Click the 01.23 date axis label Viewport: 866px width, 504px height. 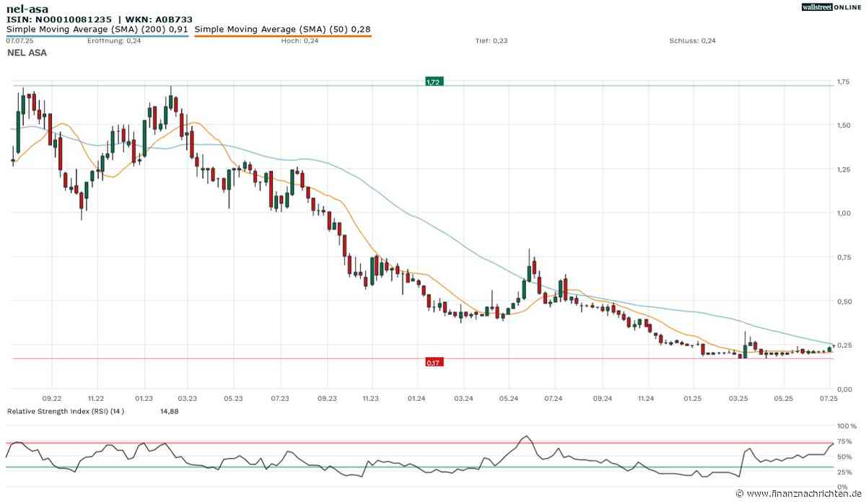click(x=144, y=398)
